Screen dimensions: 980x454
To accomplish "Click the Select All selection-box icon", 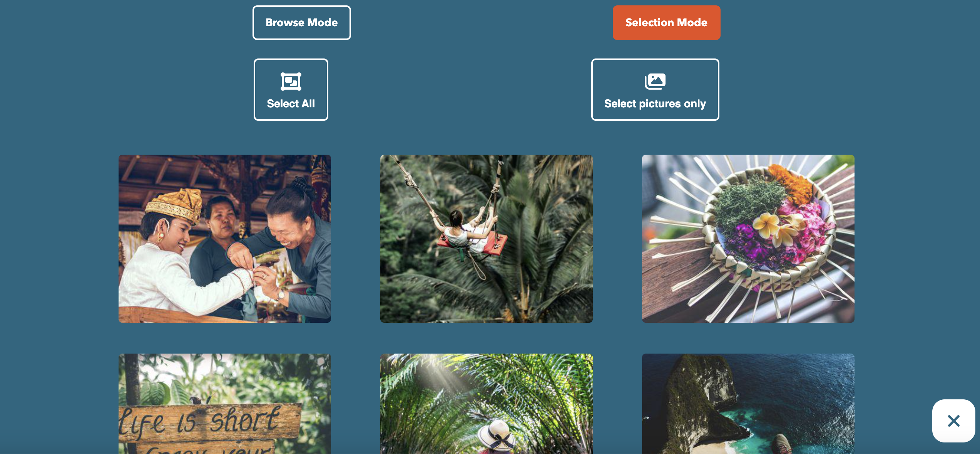I will [x=291, y=81].
